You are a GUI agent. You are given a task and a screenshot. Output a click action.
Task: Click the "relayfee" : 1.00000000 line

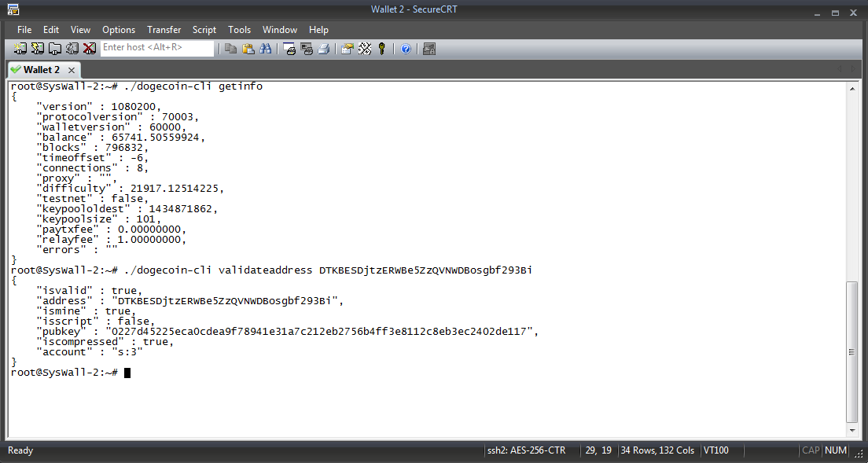tap(112, 240)
